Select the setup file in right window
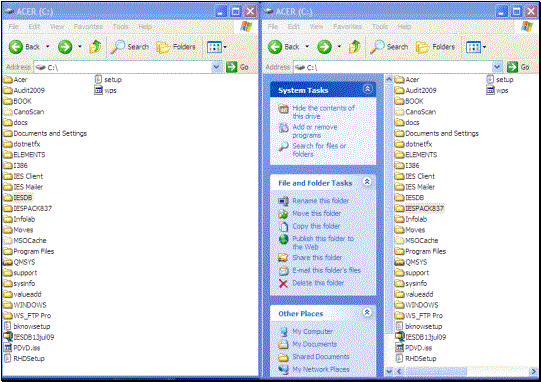The image size is (541, 382). (500, 80)
